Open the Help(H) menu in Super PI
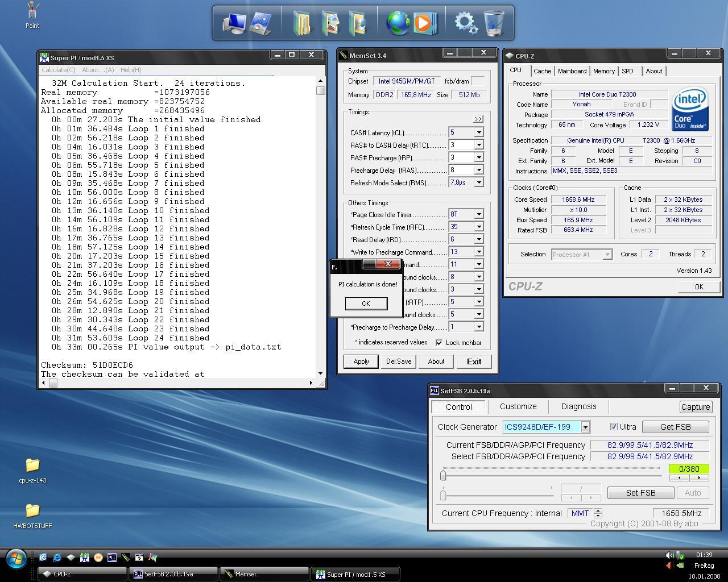The width and height of the screenshot is (728, 582). [x=131, y=70]
